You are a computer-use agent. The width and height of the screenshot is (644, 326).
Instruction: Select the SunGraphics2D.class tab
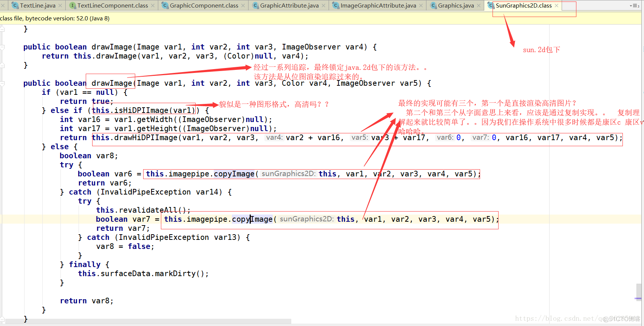[x=524, y=5]
